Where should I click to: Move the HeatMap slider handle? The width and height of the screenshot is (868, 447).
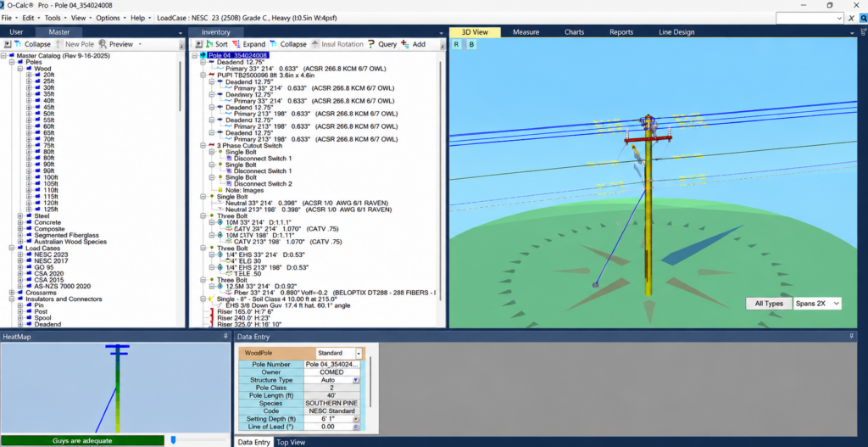tap(173, 440)
